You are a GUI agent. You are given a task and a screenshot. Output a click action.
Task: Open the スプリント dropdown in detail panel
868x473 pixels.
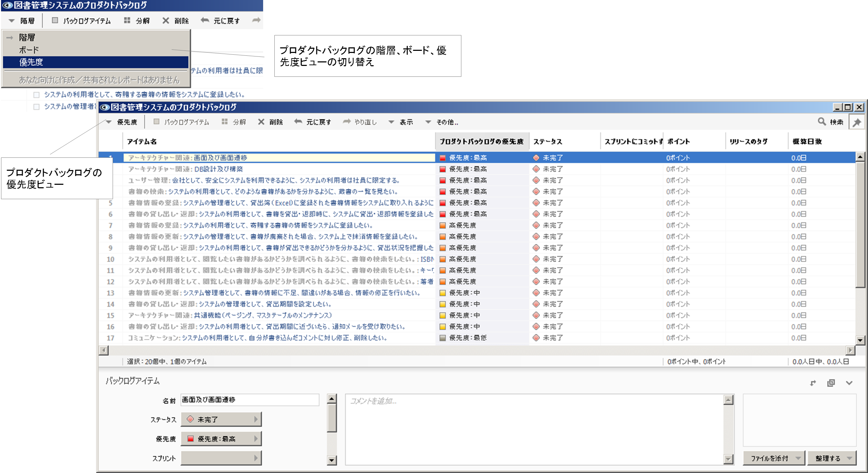[x=221, y=458]
